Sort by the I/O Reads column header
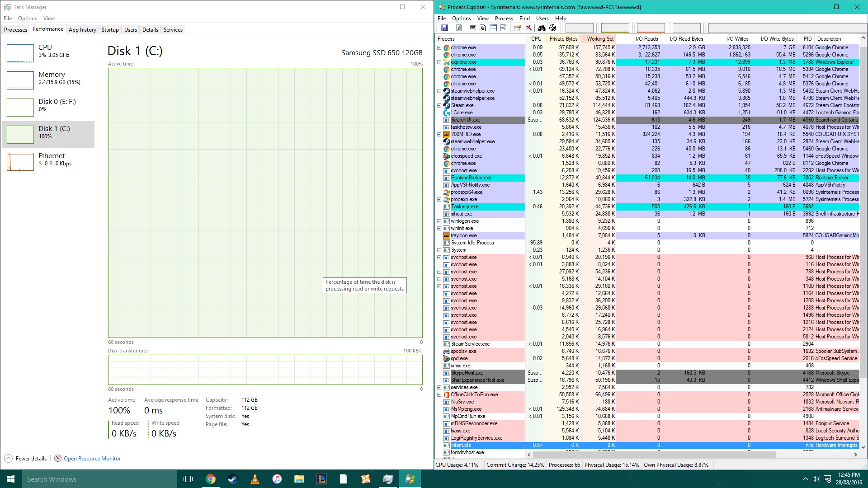Screen dimensions: 868x488 [x=638, y=39]
